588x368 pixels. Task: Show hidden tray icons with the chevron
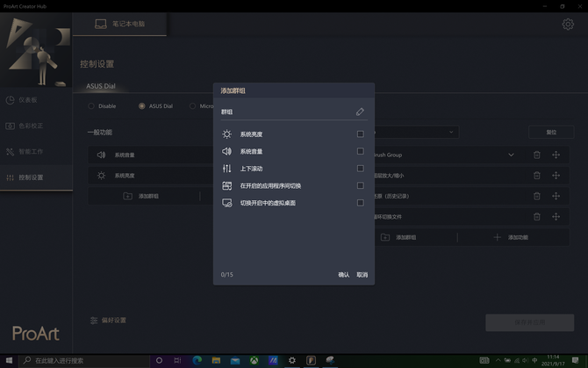click(498, 360)
